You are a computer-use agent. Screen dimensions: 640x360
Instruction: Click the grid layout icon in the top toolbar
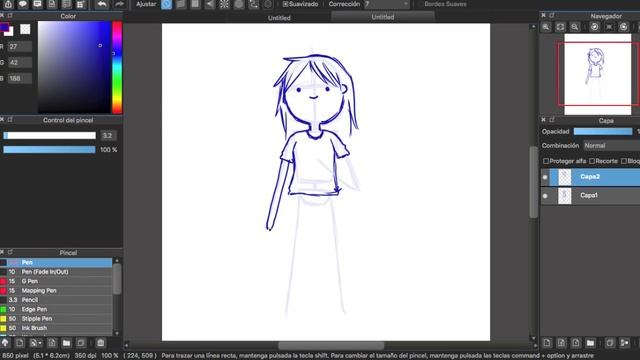pyautogui.click(x=81, y=4)
